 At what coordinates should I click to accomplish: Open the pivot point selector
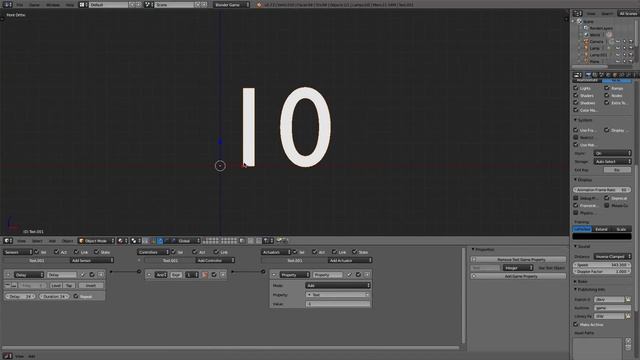(136, 241)
